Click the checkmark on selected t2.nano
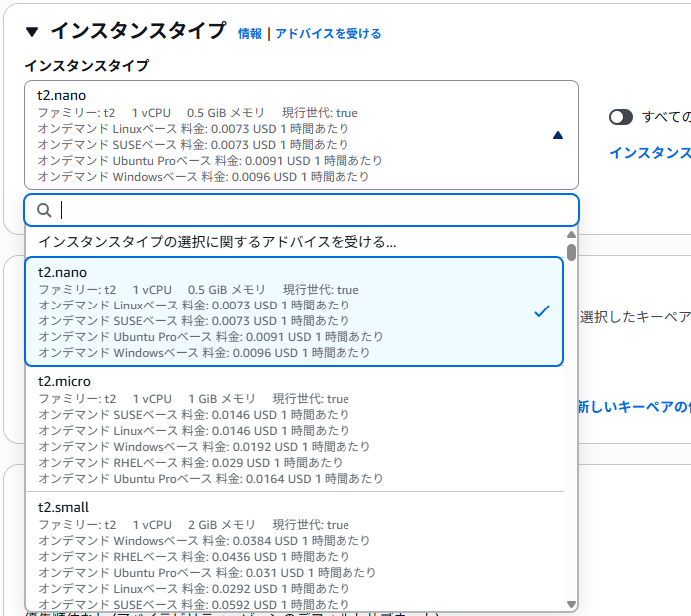This screenshot has height=616, width=691. tap(542, 311)
